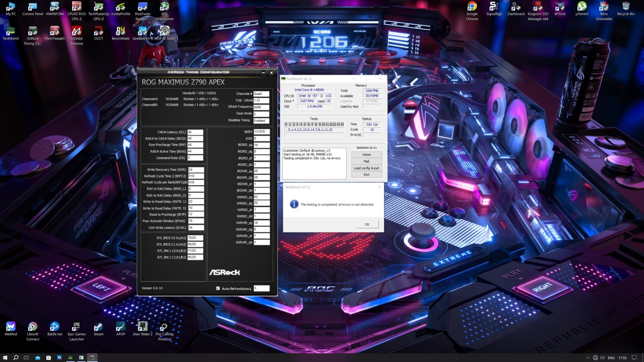Click the Mail button in TestMem5
This screenshot has width=644, height=362.
366,161
